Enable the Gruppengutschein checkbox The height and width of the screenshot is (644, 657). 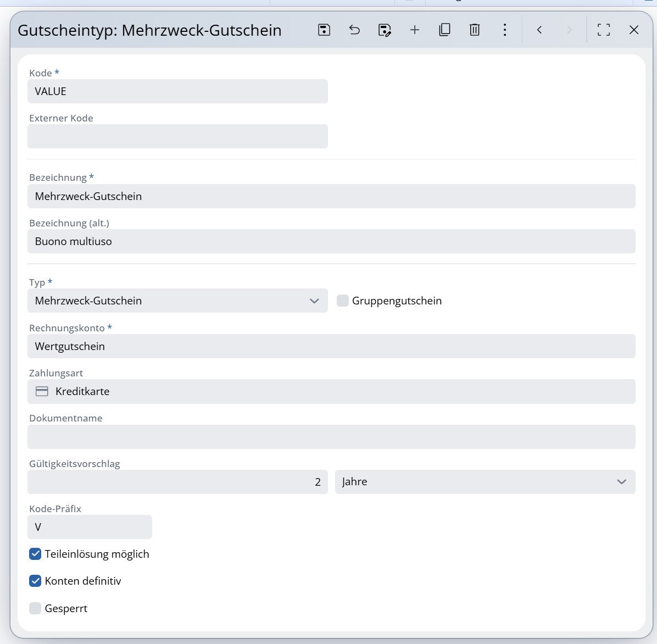click(343, 301)
